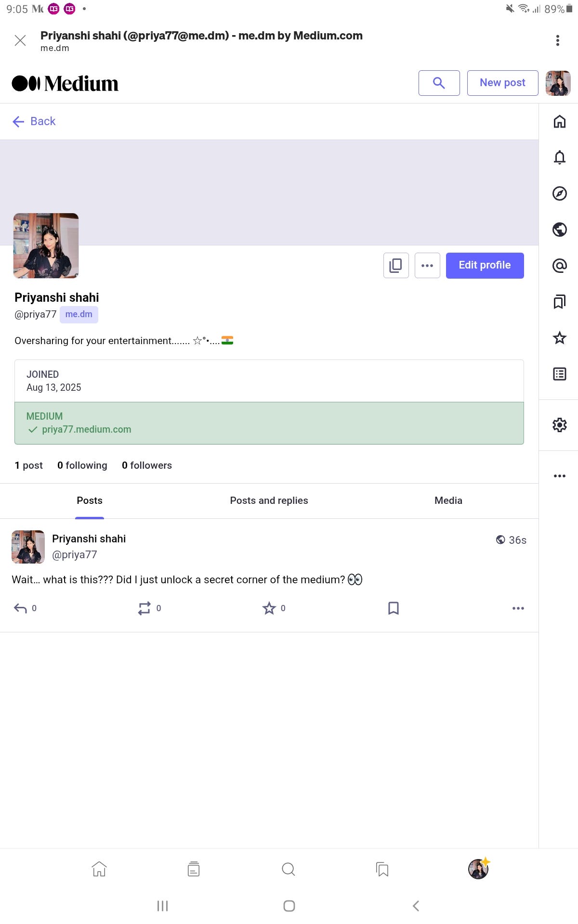Open your profile from the bottom avatar
Image resolution: width=578 pixels, height=924 pixels.
coord(477,869)
